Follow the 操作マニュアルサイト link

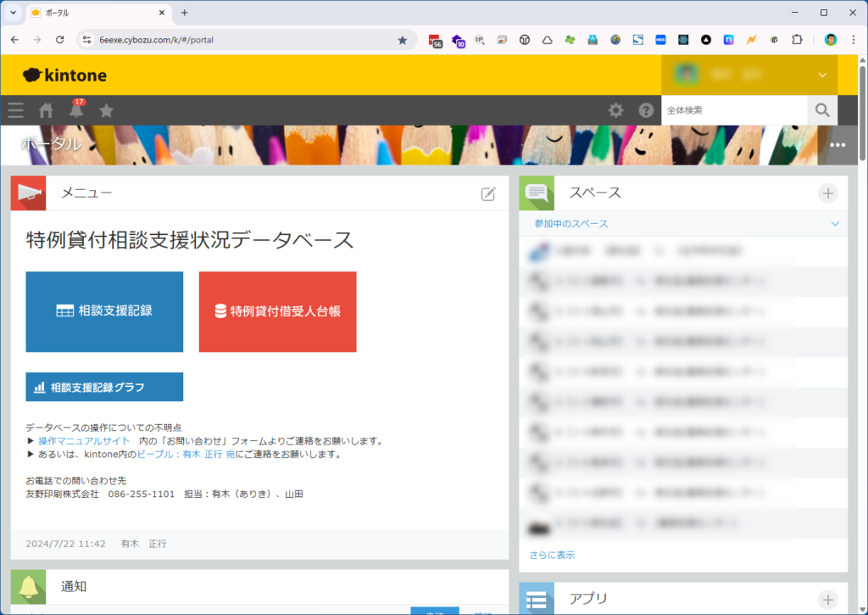pos(84,441)
